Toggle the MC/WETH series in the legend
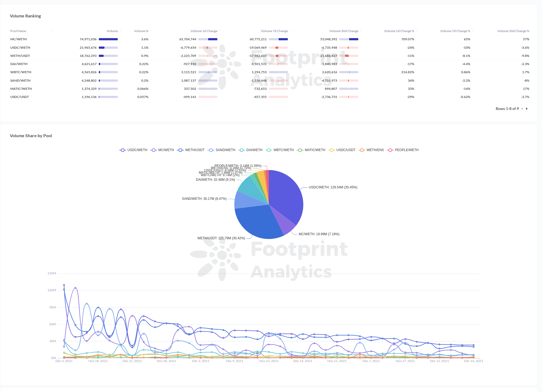This screenshot has width=542, height=392. (166, 150)
